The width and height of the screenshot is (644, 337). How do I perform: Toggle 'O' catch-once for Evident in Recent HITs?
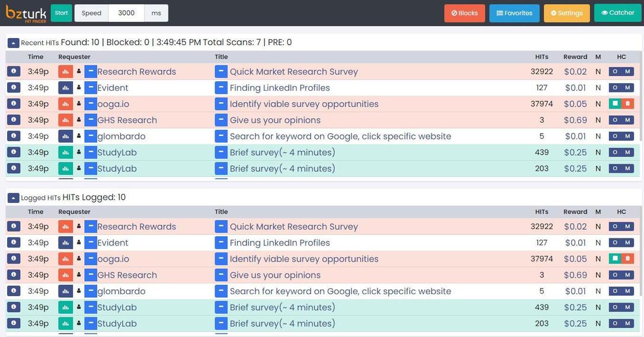(615, 88)
